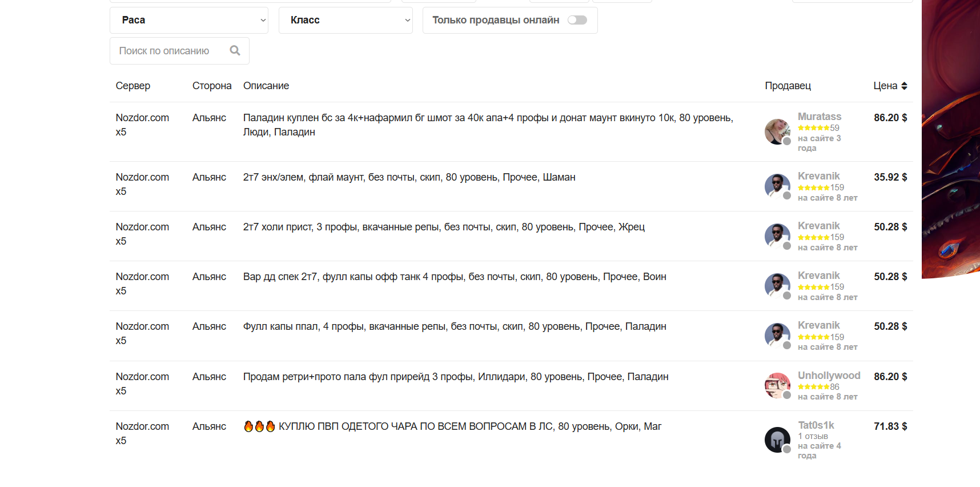Click the artwork banner on right side
Viewport: 980px width, 487px height.
(951, 139)
